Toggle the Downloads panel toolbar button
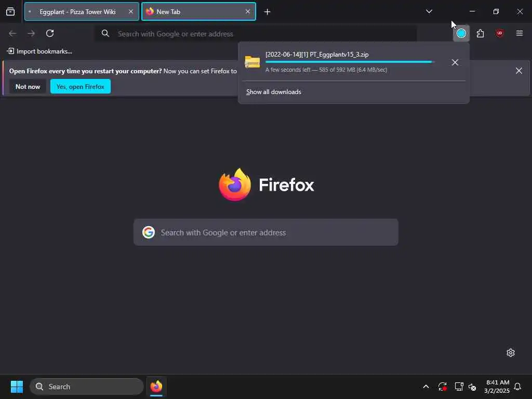The width and height of the screenshot is (532, 399). pyautogui.click(x=461, y=33)
